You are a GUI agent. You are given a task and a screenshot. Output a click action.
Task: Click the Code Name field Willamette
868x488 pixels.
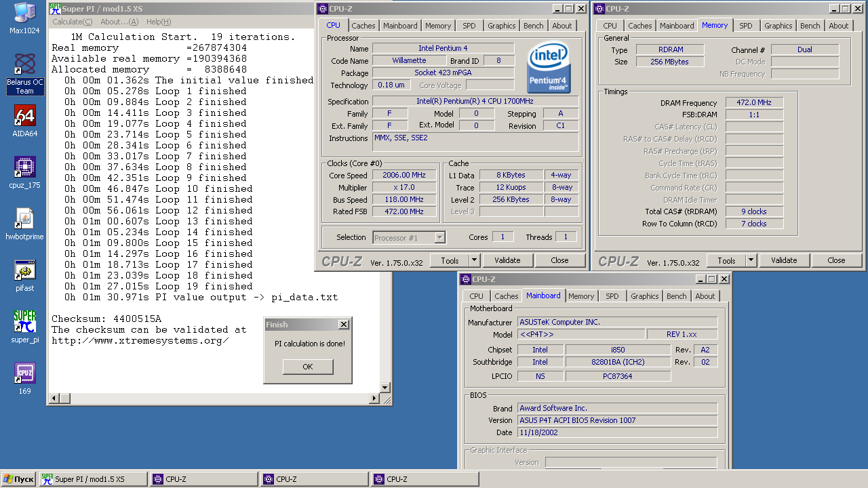[410, 60]
